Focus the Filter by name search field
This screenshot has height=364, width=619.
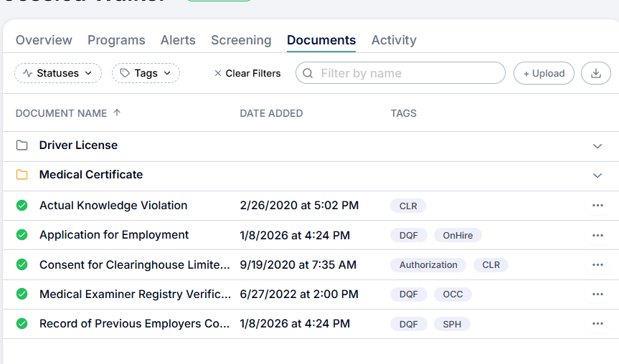[409, 73]
